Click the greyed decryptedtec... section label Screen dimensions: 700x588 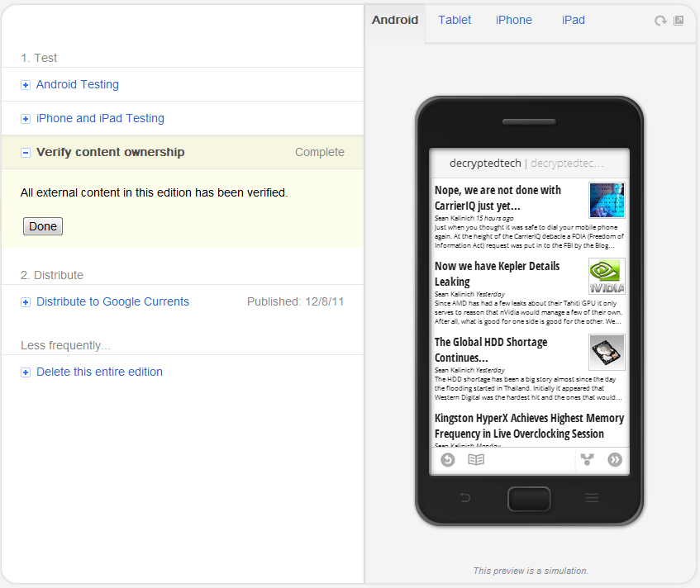pyautogui.click(x=567, y=164)
